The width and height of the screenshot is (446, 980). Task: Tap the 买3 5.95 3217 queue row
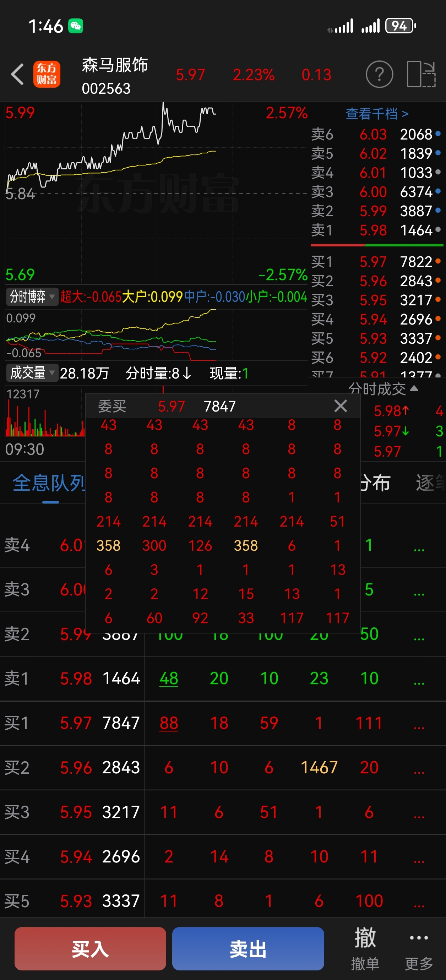coord(223,812)
